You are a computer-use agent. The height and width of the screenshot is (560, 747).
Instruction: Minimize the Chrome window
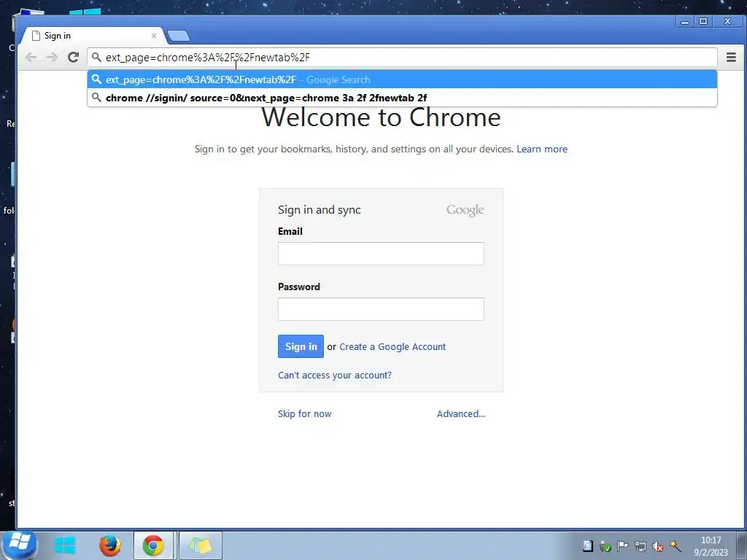(684, 21)
